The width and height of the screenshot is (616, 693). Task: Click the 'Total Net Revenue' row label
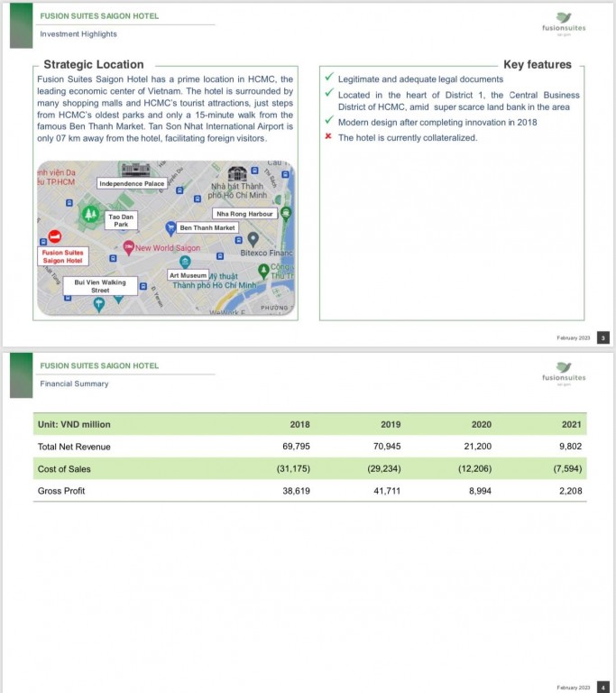tap(74, 447)
